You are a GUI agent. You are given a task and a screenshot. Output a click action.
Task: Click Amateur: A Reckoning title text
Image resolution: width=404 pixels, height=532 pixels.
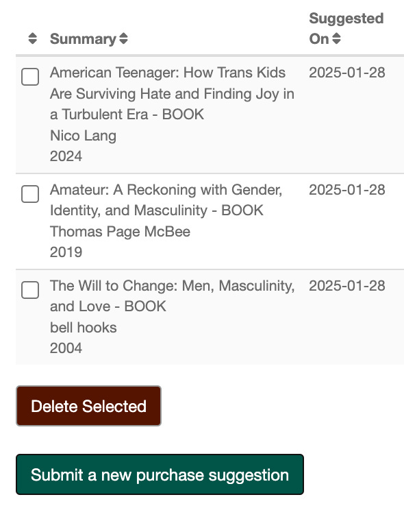click(166, 199)
